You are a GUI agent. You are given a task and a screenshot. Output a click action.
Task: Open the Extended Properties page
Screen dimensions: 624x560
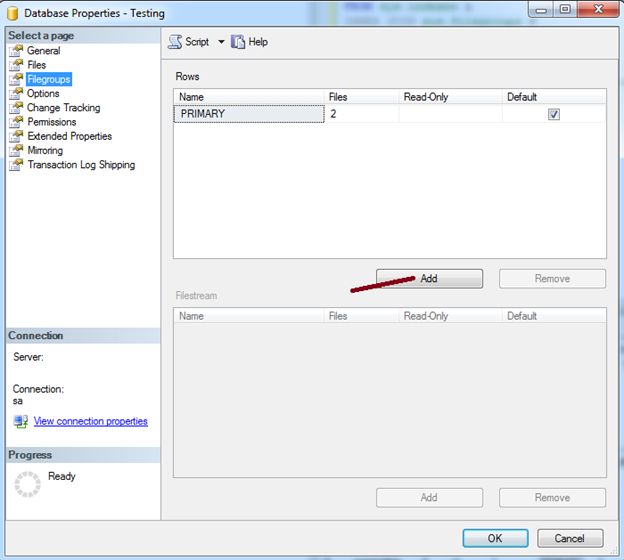(x=70, y=136)
